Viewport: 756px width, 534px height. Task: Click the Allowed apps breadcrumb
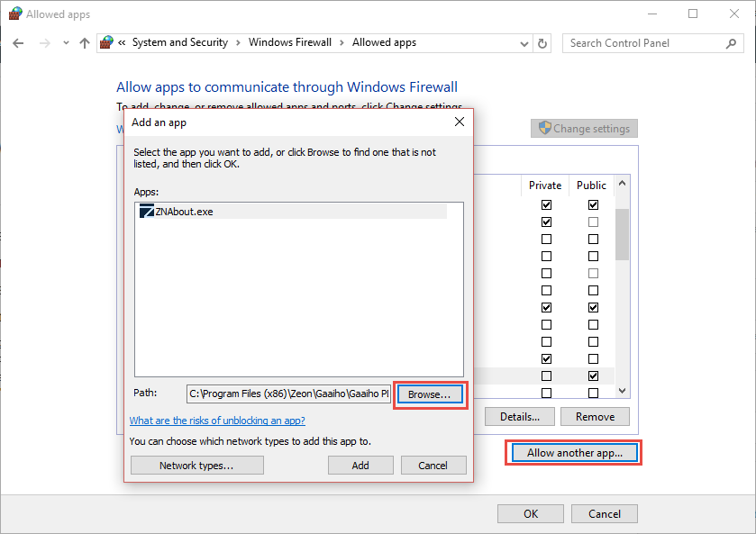point(384,42)
